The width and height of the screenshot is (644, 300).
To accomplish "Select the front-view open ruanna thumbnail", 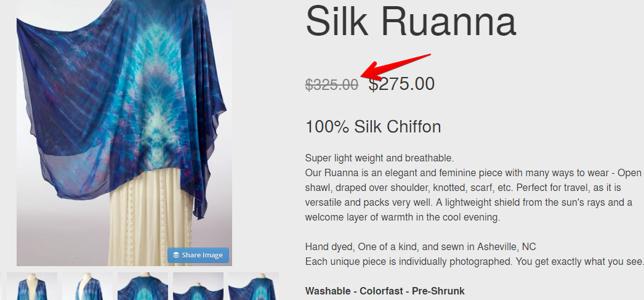I will click(x=32, y=286).
